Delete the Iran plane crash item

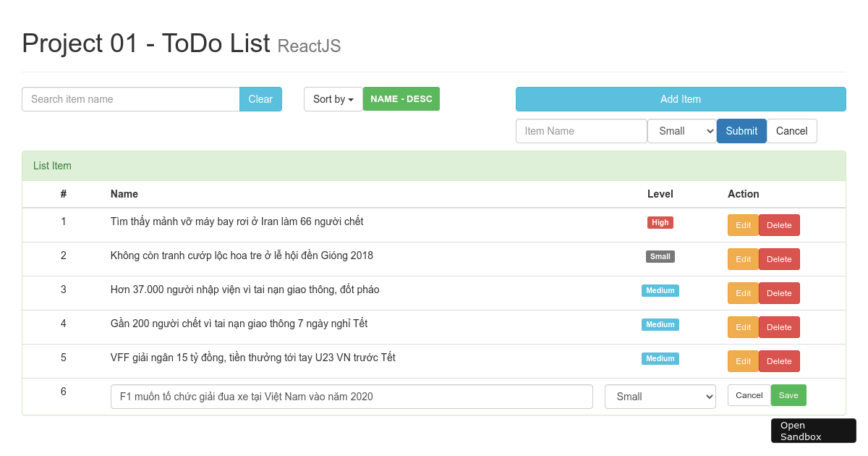tap(779, 224)
